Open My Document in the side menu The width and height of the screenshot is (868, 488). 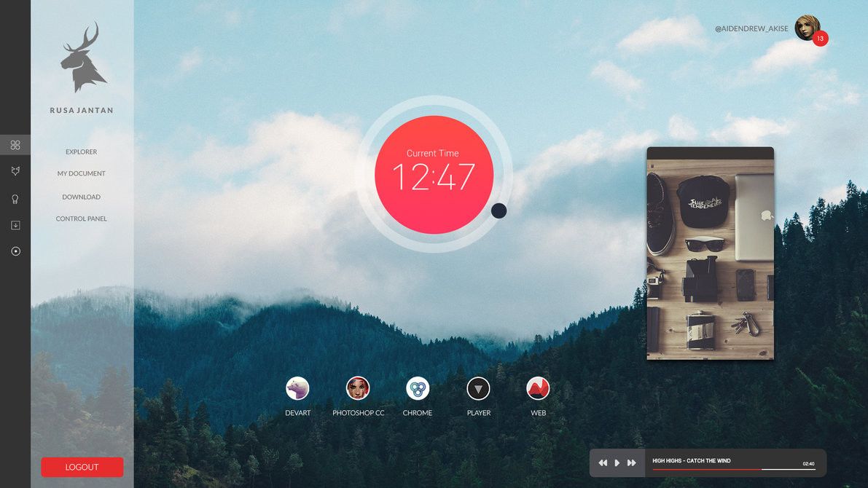[82, 173]
